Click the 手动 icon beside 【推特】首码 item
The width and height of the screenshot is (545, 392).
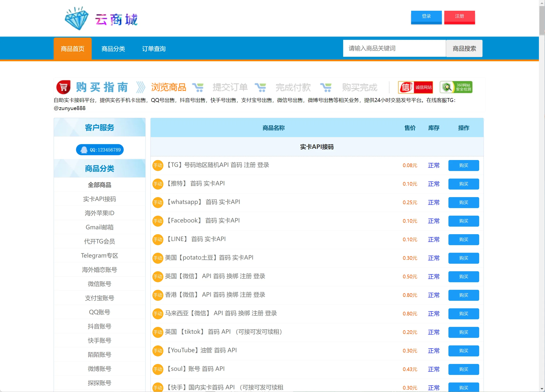pos(158,184)
